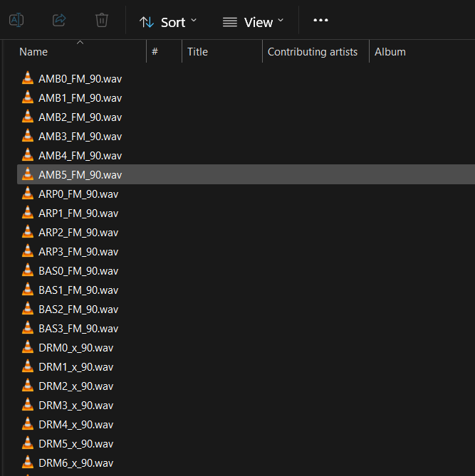Image resolution: width=475 pixels, height=476 pixels.
Task: Select file name AMB2_FM_90.wav
Action: (80, 117)
